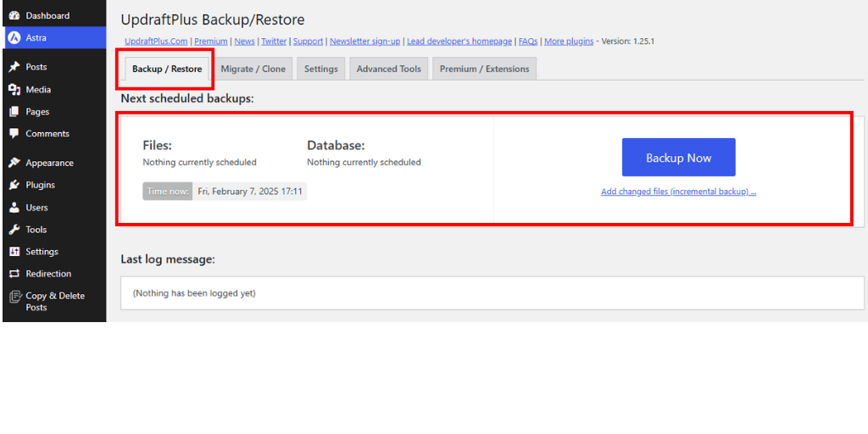This screenshot has width=868, height=434.
Task: Switch to Premium / Extensions tab
Action: point(484,70)
